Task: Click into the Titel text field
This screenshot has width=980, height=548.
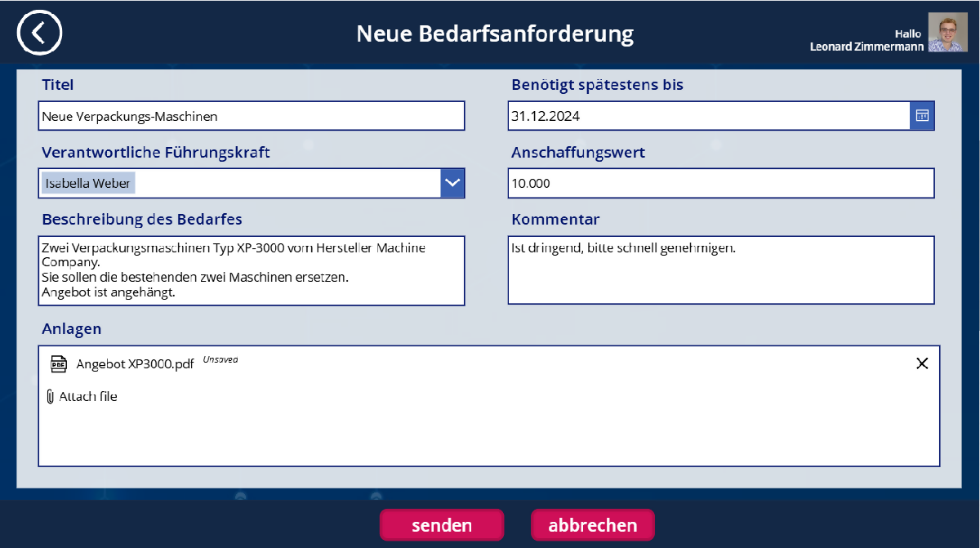Action: pyautogui.click(x=251, y=116)
